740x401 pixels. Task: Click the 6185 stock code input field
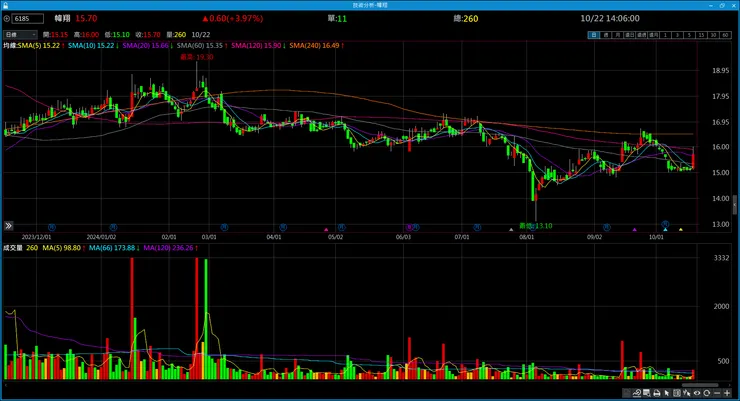28,19
